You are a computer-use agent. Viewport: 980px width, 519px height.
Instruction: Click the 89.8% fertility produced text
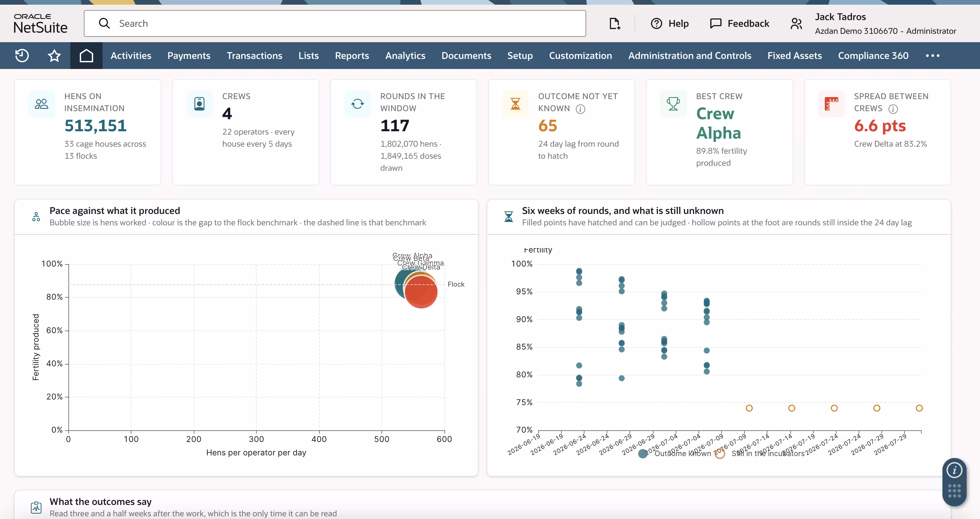click(x=721, y=156)
